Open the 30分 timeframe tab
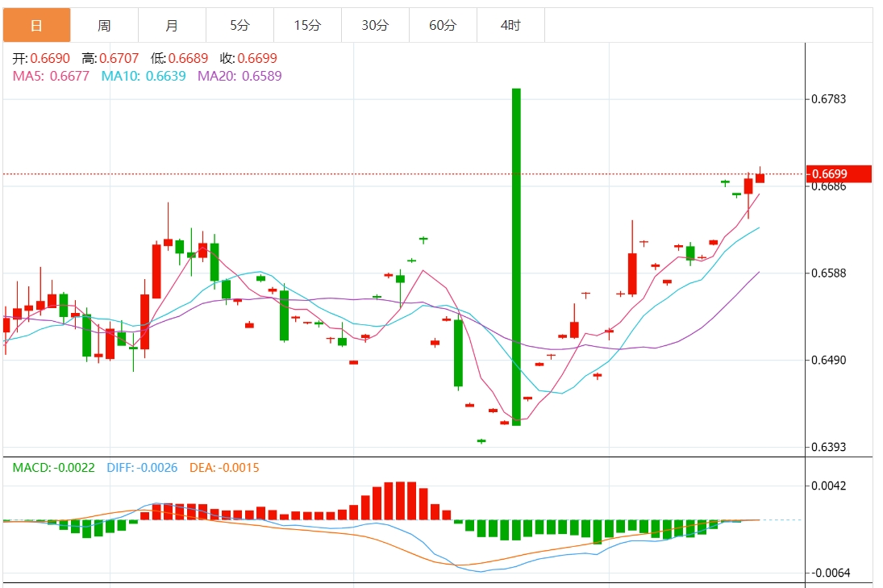 click(375, 25)
